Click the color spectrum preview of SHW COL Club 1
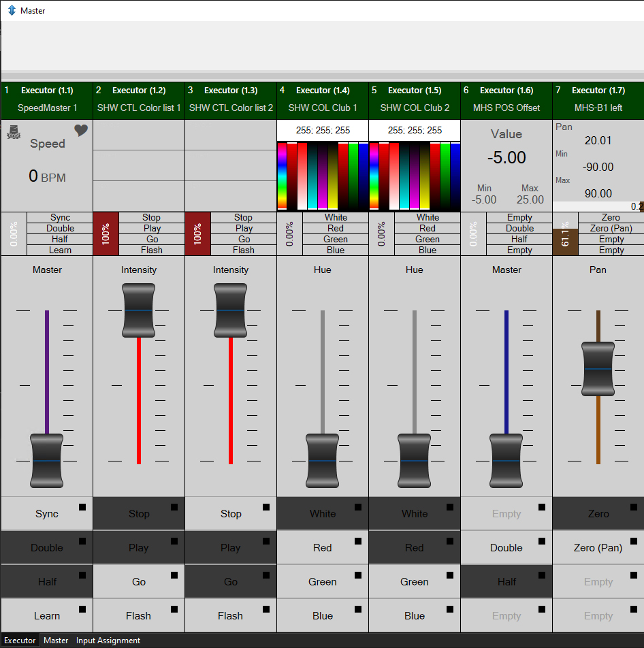Image resolution: width=644 pixels, height=648 pixels. click(323, 176)
